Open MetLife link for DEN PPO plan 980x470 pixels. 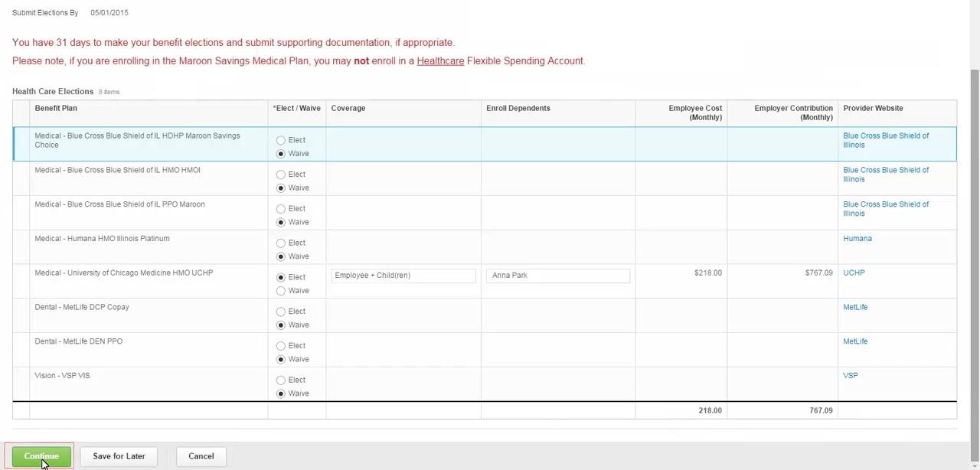[x=855, y=341]
